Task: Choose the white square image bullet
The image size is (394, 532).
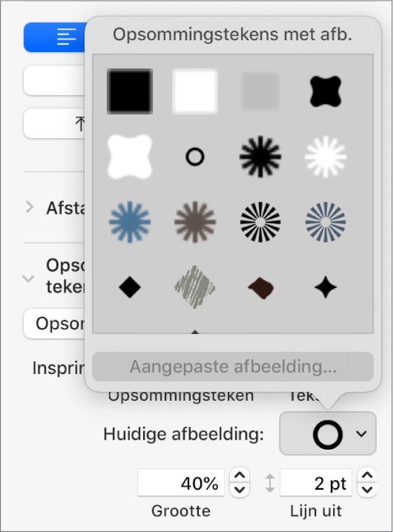Action: coord(195,92)
